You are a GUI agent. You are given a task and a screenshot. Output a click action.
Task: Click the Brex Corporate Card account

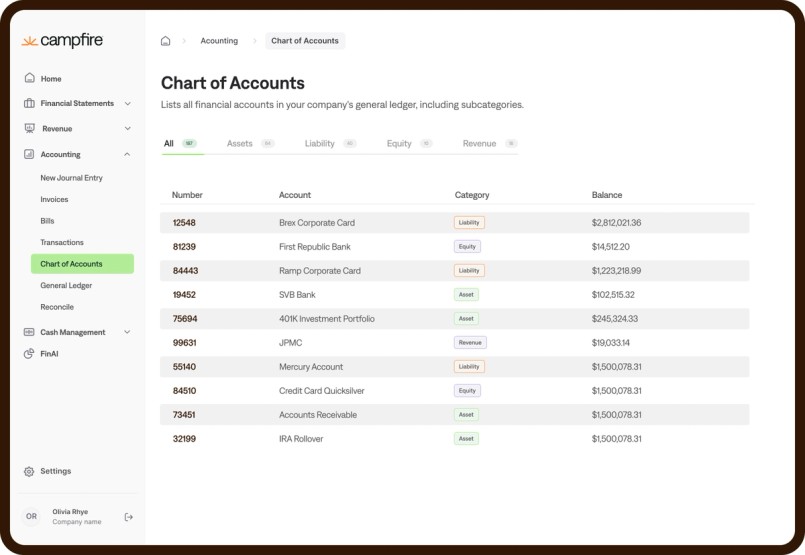coord(317,223)
